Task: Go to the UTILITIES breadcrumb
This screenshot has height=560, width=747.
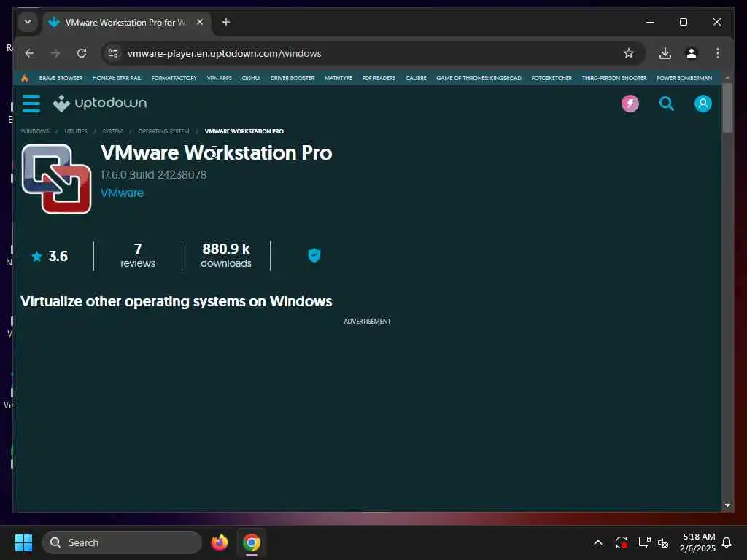Action: click(76, 131)
